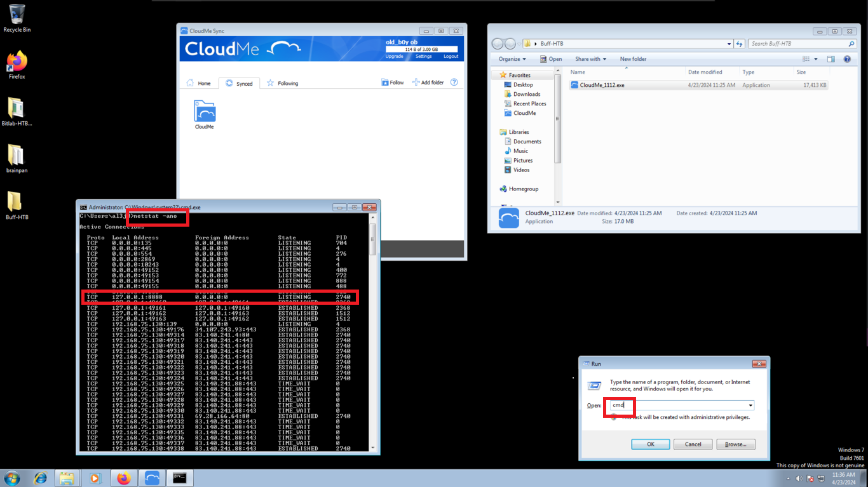Screen dimensions: 868x487
Task: Open Windows Explorer from the taskbar
Action: pyautogui.click(x=67, y=478)
